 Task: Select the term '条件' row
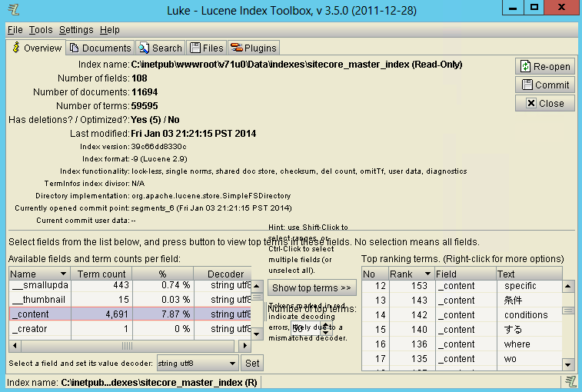pyautogui.click(x=462, y=301)
